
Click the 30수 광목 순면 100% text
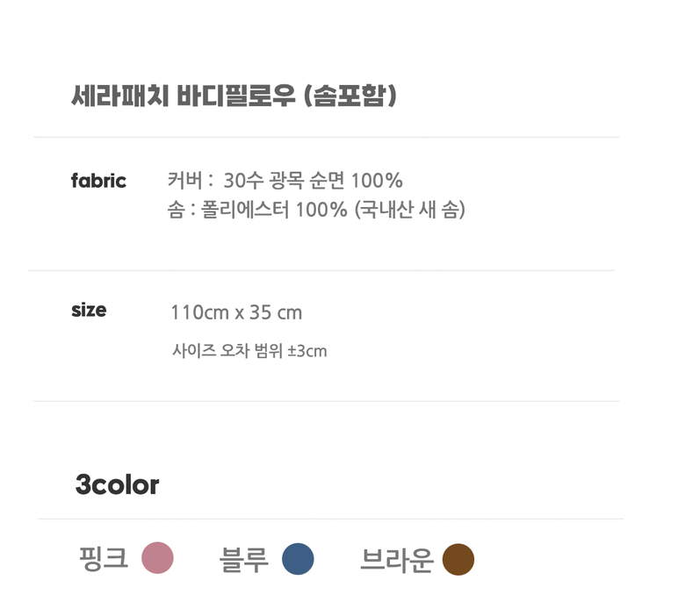click(x=313, y=181)
